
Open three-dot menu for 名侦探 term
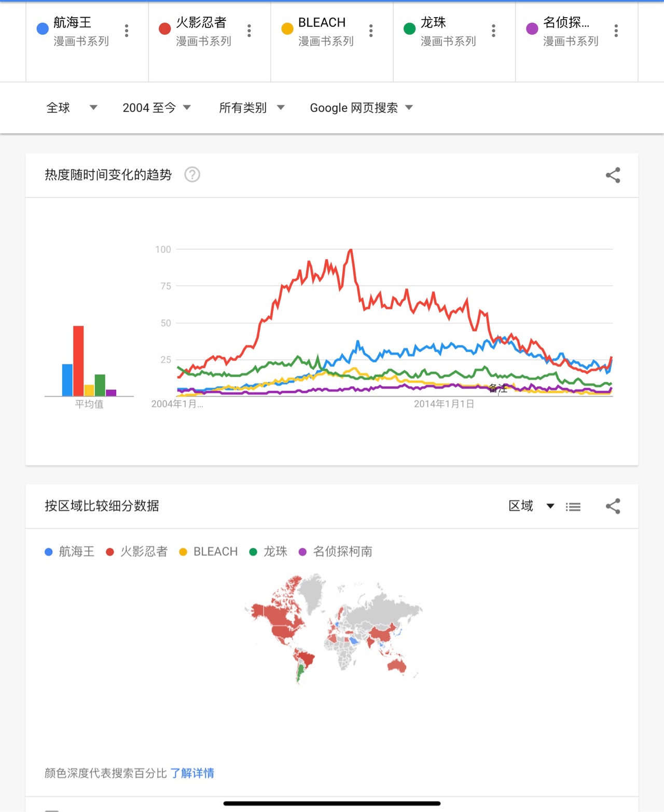click(616, 31)
